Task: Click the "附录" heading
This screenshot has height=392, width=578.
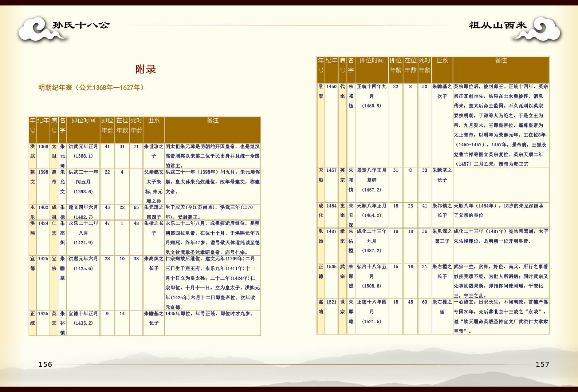Action: [146, 69]
